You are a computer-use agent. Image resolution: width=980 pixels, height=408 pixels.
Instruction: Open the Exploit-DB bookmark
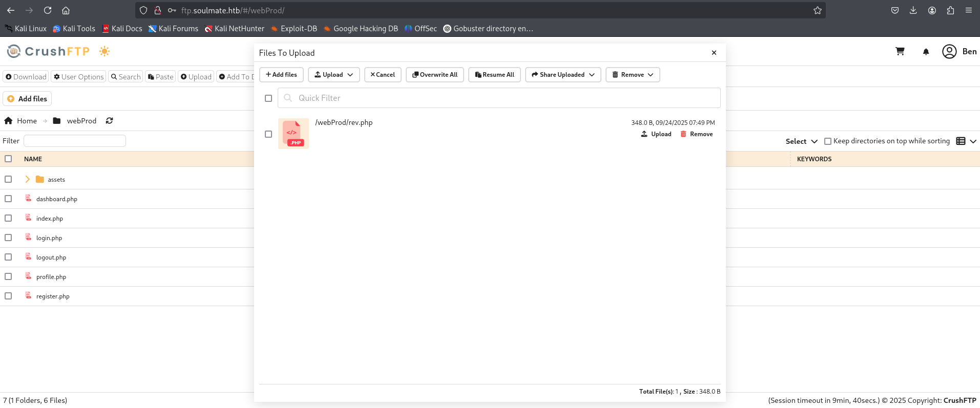[294, 29]
